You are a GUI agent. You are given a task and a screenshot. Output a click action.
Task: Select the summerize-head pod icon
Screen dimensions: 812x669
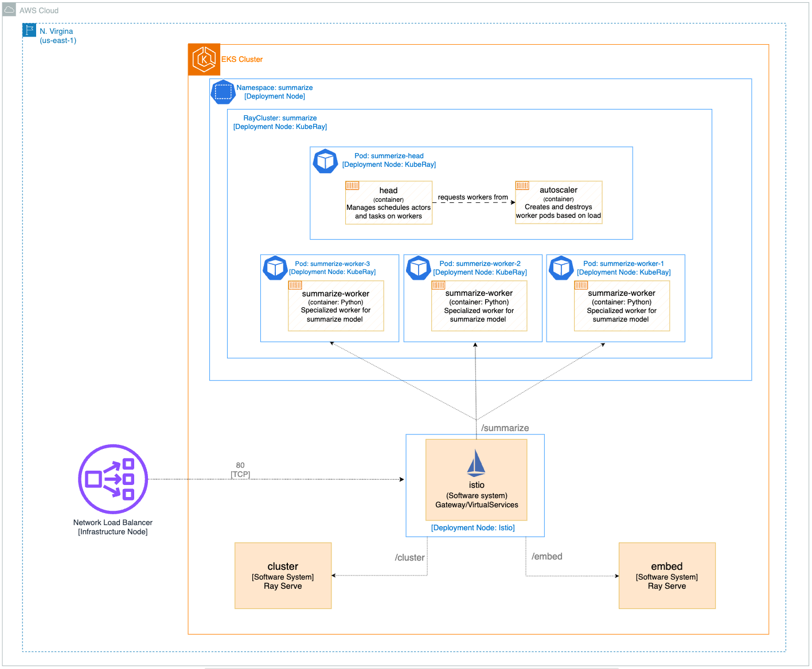pyautogui.click(x=325, y=161)
